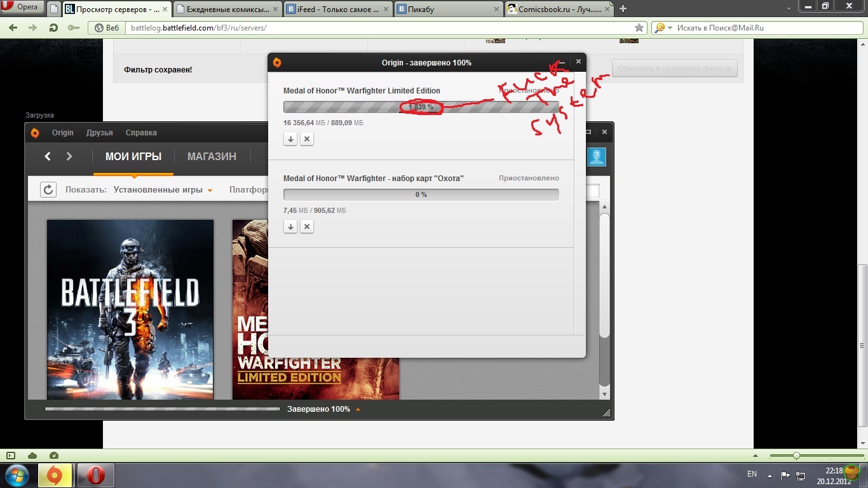
Task: Select the МОИ ИГРЫ tab
Action: click(133, 156)
